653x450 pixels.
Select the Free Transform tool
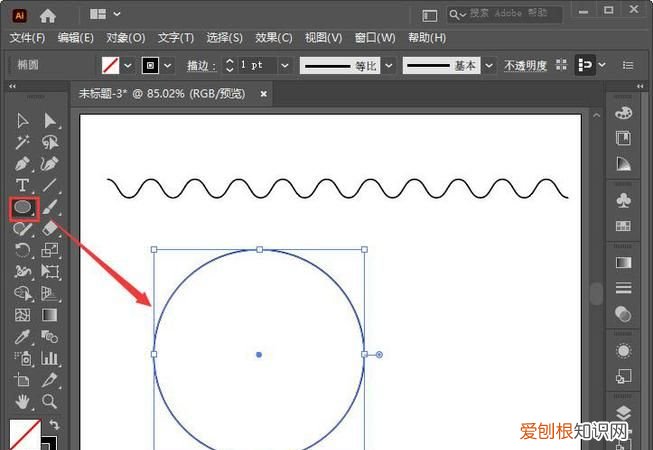(x=50, y=272)
